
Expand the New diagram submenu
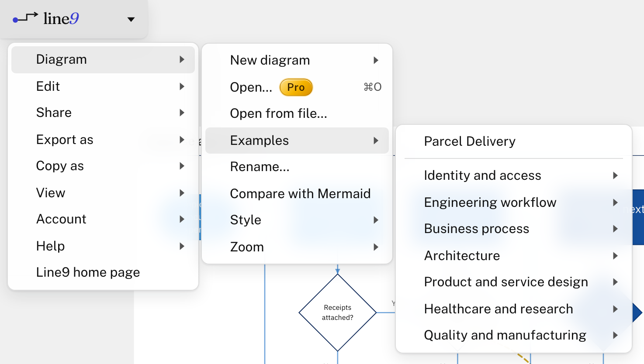[x=297, y=60]
